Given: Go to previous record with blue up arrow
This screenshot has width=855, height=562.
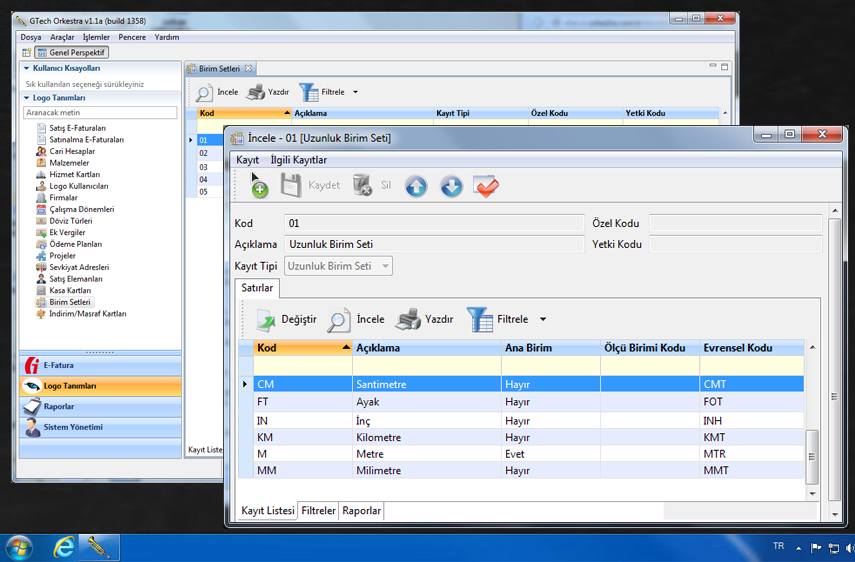Looking at the screenshot, I should coord(416,186).
